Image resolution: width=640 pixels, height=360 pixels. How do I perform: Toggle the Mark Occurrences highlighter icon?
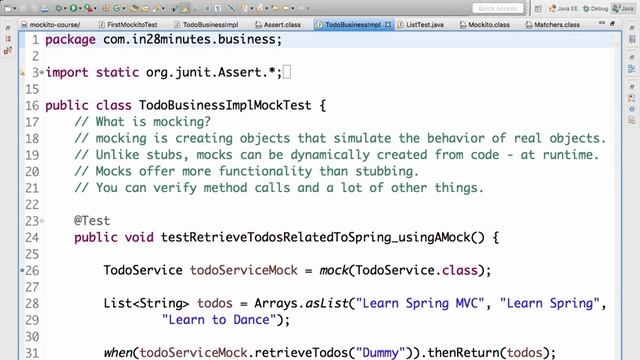click(185, 8)
